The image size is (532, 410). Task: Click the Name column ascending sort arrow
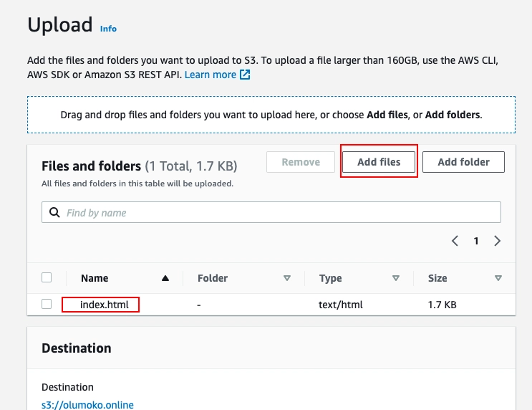click(165, 278)
